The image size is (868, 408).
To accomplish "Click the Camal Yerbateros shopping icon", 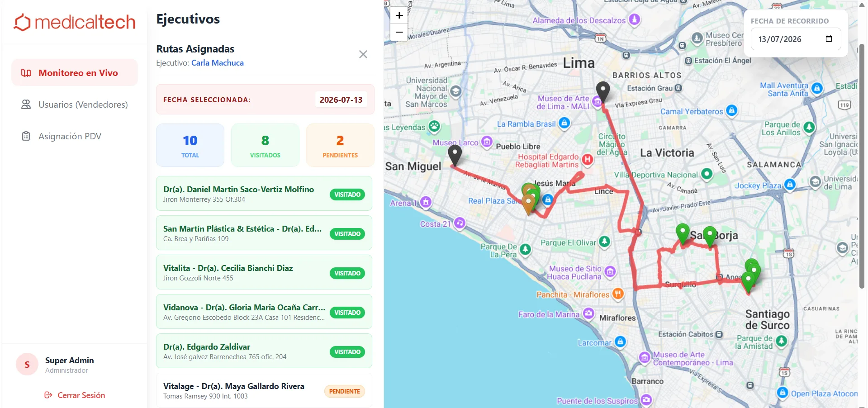I will click(731, 110).
